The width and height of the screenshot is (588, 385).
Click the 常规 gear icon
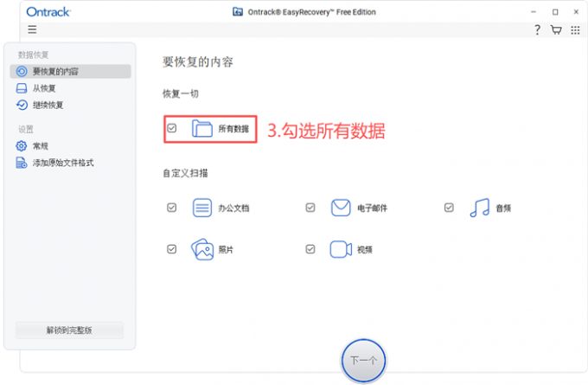pos(22,145)
